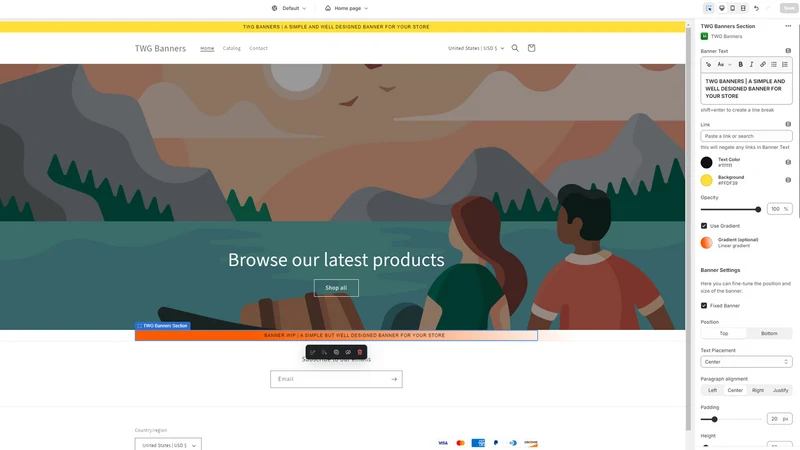800x450 pixels.
Task: Duplicate section from floating toolbar
Action: click(336, 352)
